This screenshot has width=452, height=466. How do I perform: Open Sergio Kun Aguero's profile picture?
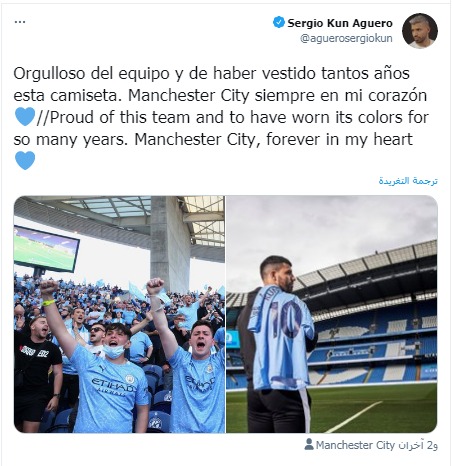click(420, 31)
